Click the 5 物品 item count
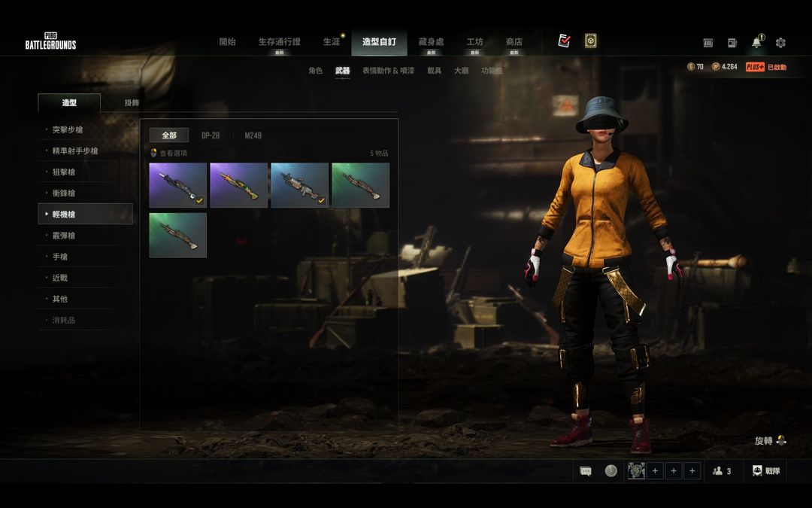Viewport: 812px width, 508px height. pos(379,153)
